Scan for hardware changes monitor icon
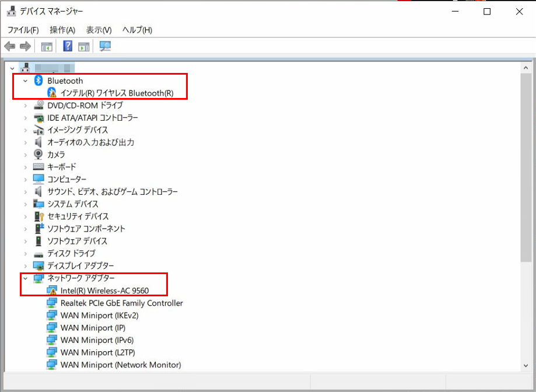The width and height of the screenshot is (536, 392). click(x=105, y=46)
